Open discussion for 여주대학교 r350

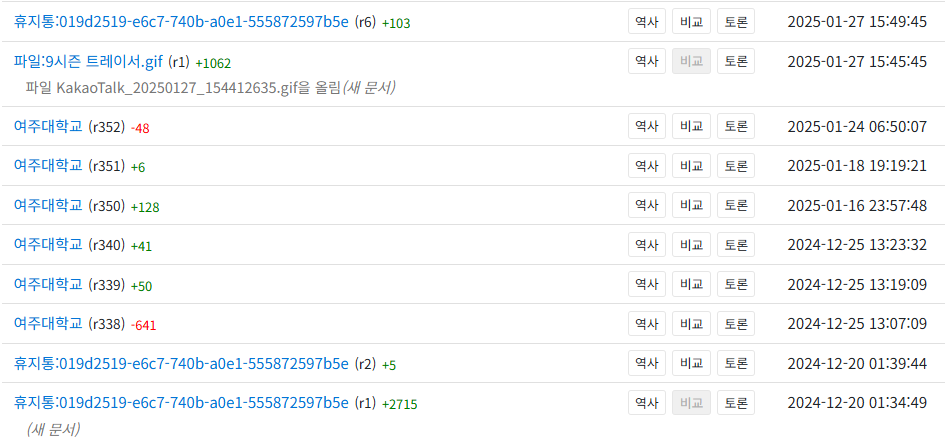click(736, 206)
